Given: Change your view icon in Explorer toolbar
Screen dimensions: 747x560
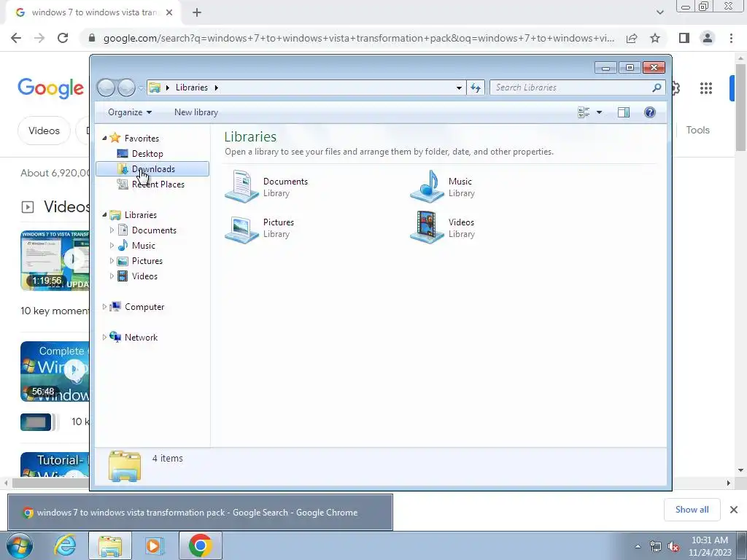Looking at the screenshot, I should tap(584, 112).
